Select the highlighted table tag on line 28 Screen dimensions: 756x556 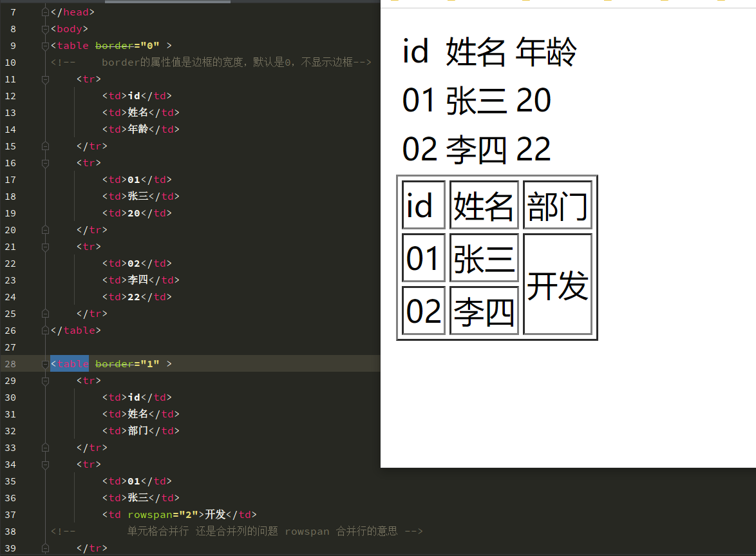point(69,363)
